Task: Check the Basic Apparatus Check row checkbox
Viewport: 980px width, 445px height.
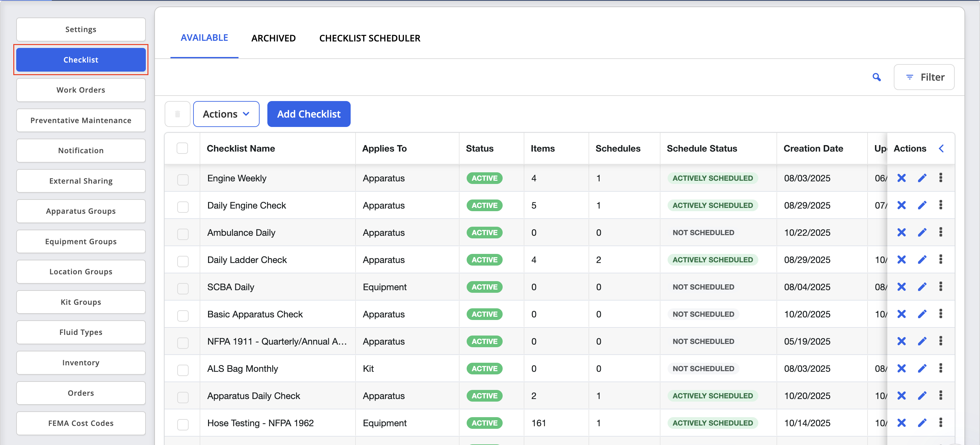Action: [183, 316]
